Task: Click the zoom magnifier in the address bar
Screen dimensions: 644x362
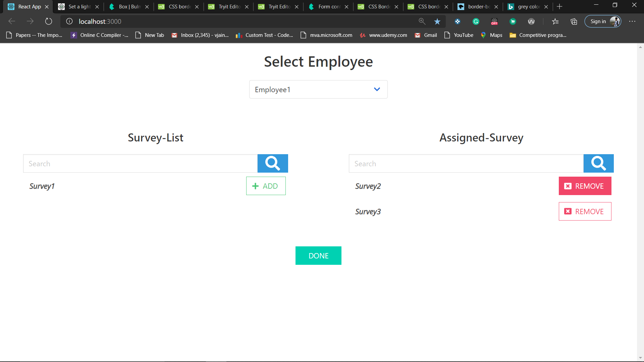Action: tap(422, 21)
